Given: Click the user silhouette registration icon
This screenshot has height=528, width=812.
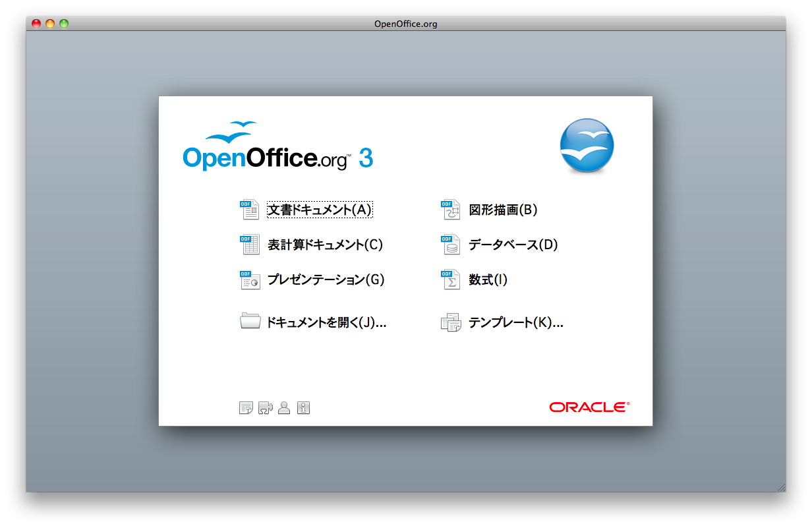Looking at the screenshot, I should tap(284, 408).
